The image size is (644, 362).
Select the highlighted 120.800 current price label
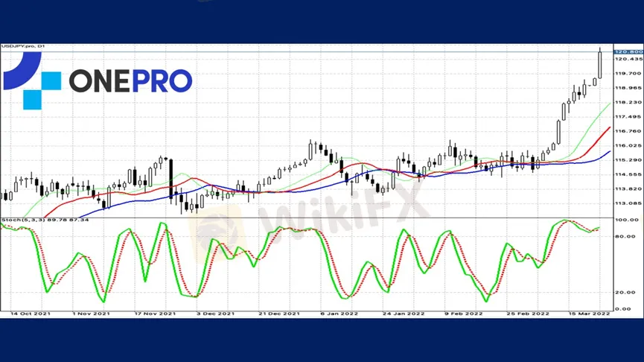point(628,52)
